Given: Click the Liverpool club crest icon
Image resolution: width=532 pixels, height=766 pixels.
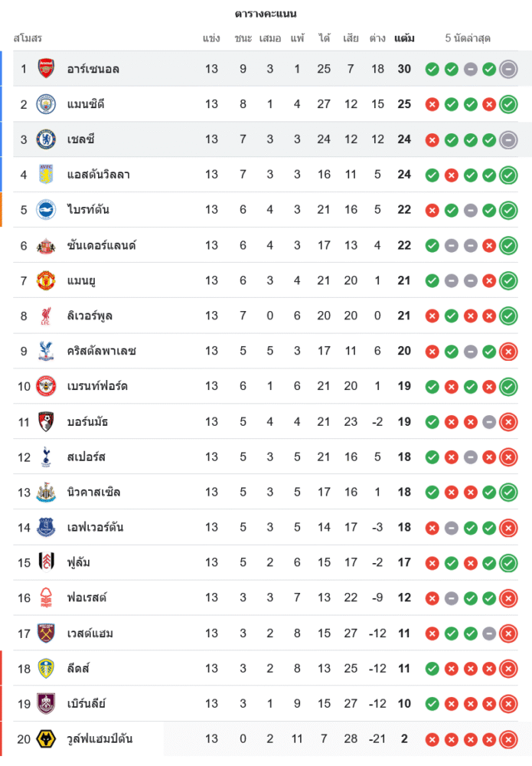Looking at the screenshot, I should [46, 316].
